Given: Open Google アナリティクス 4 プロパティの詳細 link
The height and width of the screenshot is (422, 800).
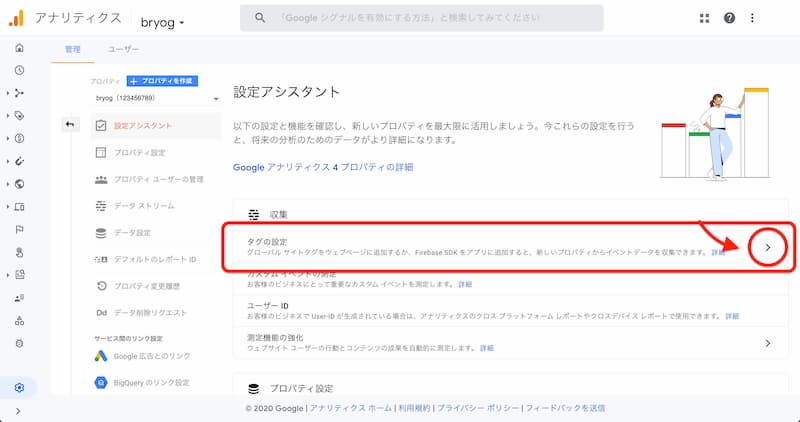Looking at the screenshot, I should (x=323, y=167).
